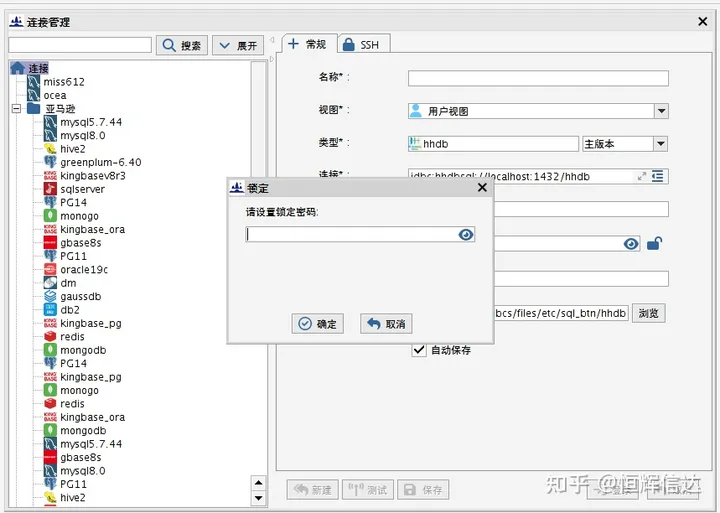The image size is (720, 513).
Task: Click the gaussdb icon
Action: tap(50, 296)
